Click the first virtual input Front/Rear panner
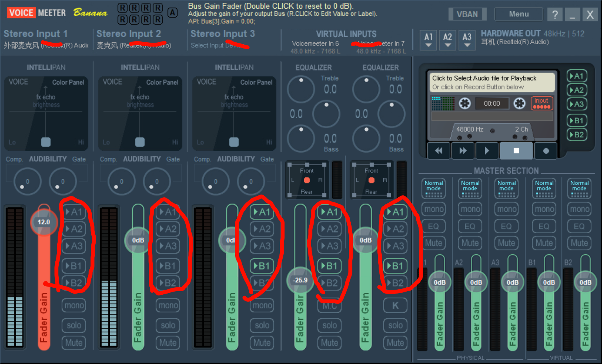Image resolution: width=602 pixels, height=364 pixels. [x=307, y=180]
